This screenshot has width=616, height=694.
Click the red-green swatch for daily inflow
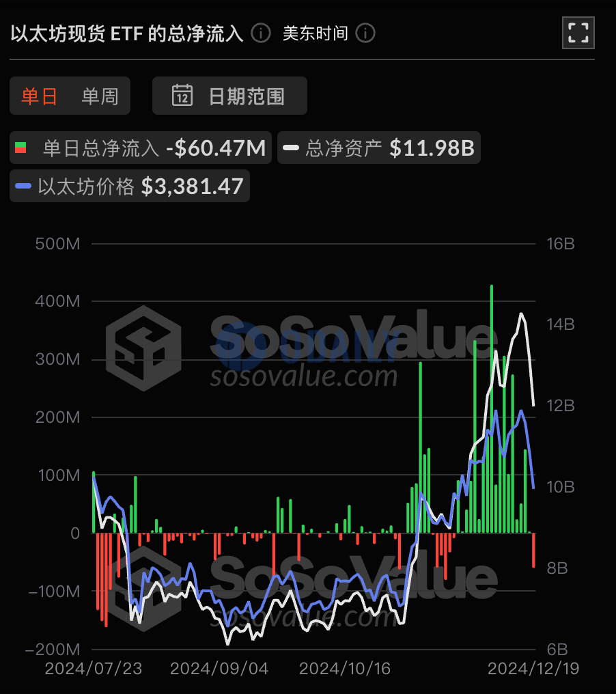(21, 148)
